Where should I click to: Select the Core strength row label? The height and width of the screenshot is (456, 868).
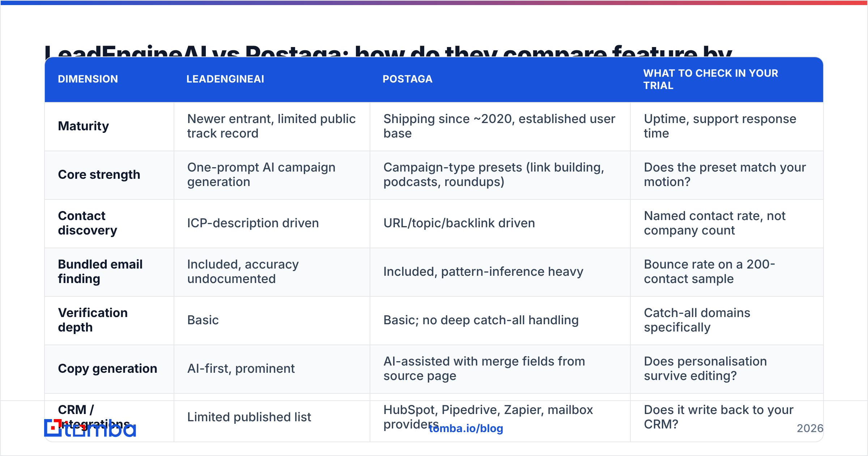point(99,174)
